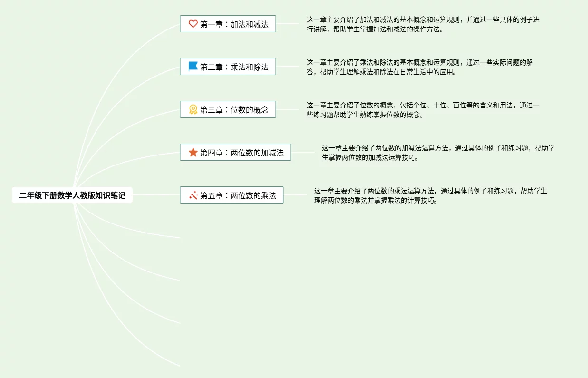Select the node 第五章：两位数的乘法
Viewport: 588px width, 378px height.
[231, 195]
